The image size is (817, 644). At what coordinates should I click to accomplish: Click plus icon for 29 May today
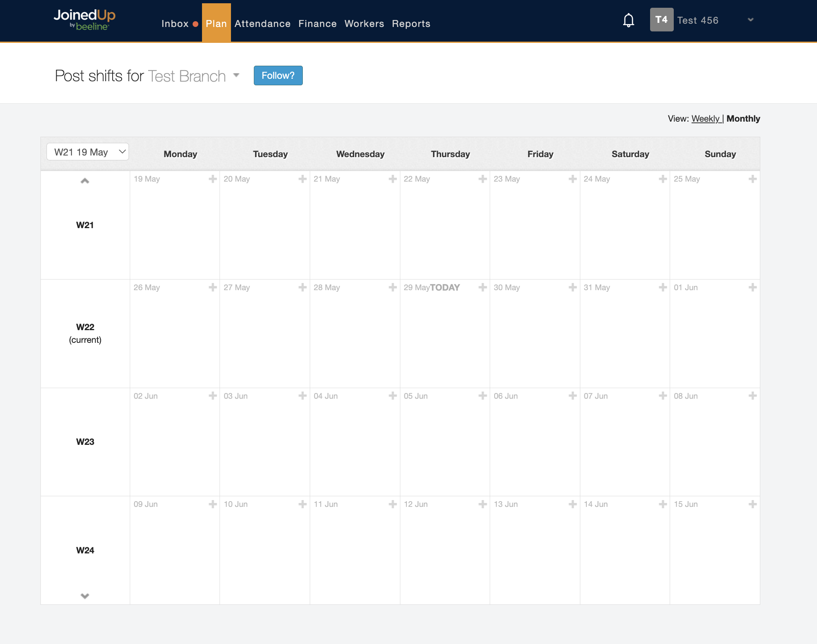point(483,287)
